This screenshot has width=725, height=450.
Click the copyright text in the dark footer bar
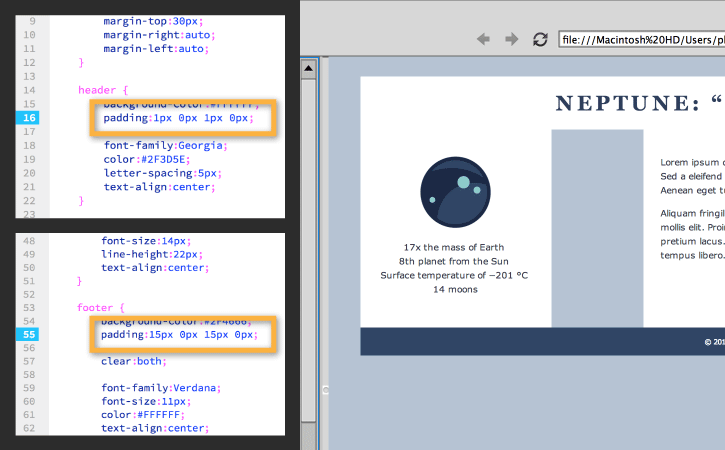pyautogui.click(x=714, y=342)
